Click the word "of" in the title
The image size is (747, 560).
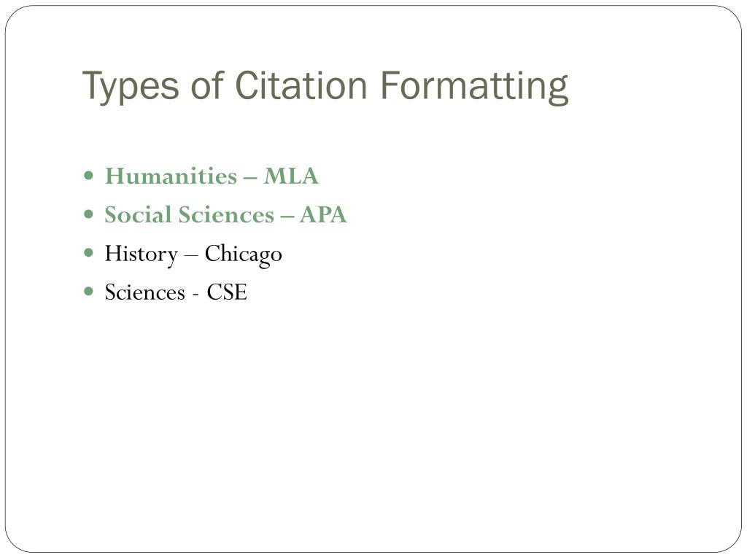[x=206, y=85]
